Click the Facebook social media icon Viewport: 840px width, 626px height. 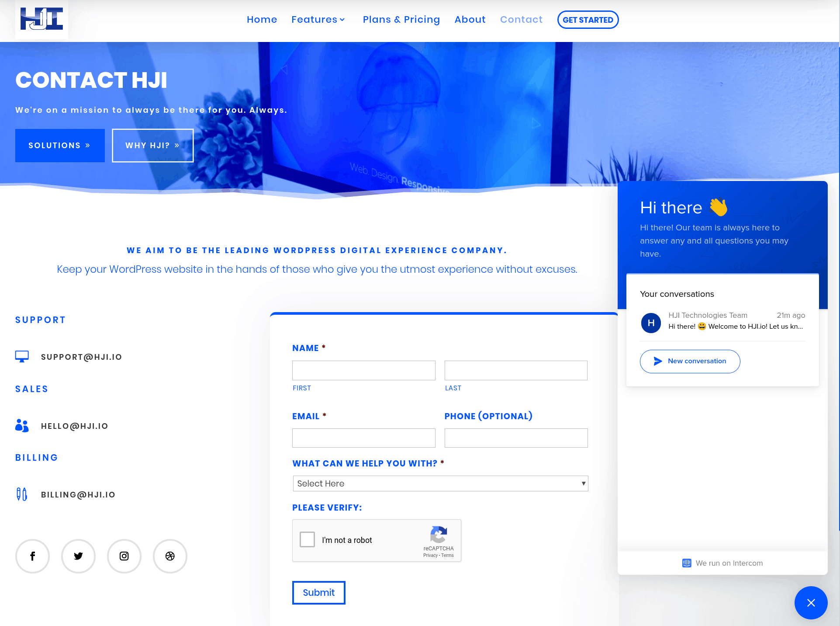[x=32, y=556]
